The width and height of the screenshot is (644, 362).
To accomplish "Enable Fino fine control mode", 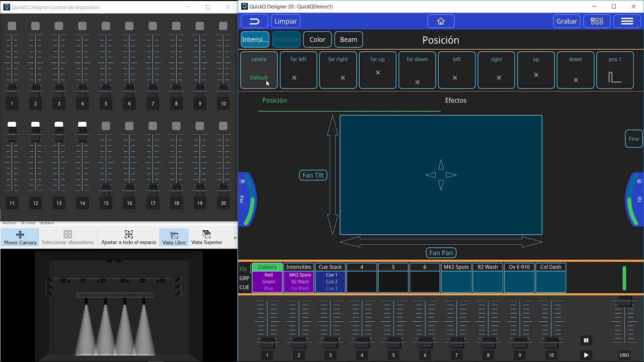I will (633, 139).
